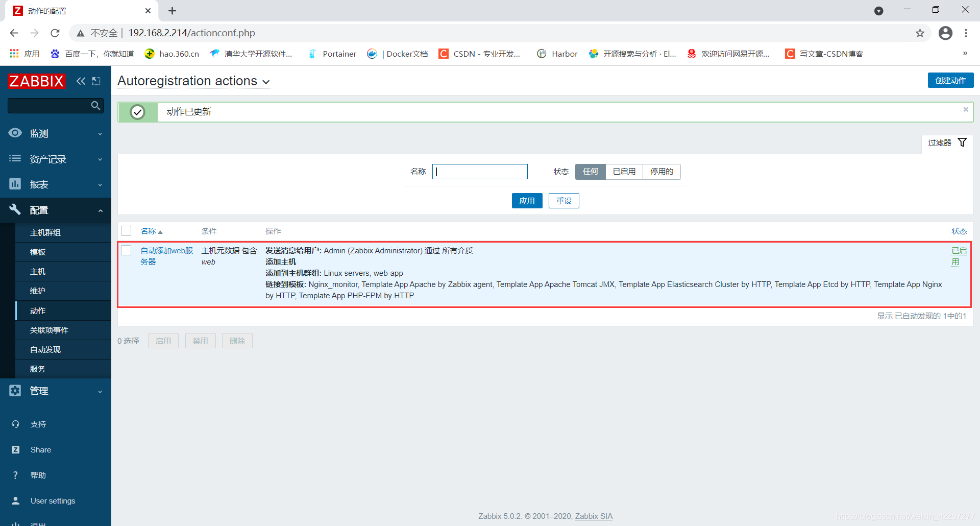
Task: Click the 重设 filter button
Action: click(x=563, y=201)
